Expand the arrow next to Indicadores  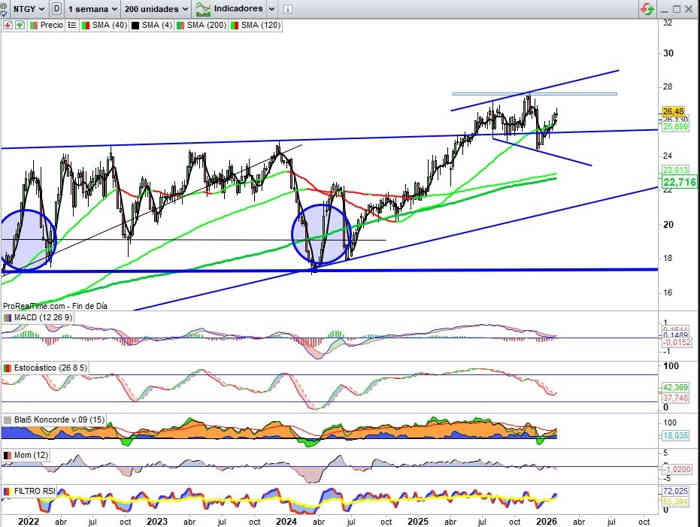point(271,8)
